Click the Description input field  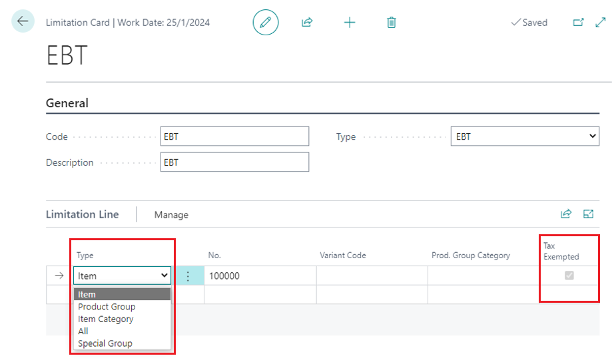click(x=234, y=162)
